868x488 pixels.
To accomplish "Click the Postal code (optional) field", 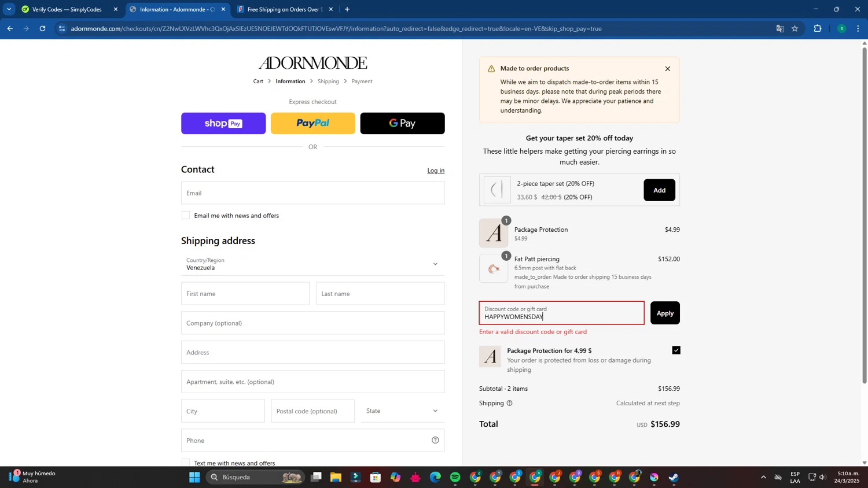I will coord(312,411).
